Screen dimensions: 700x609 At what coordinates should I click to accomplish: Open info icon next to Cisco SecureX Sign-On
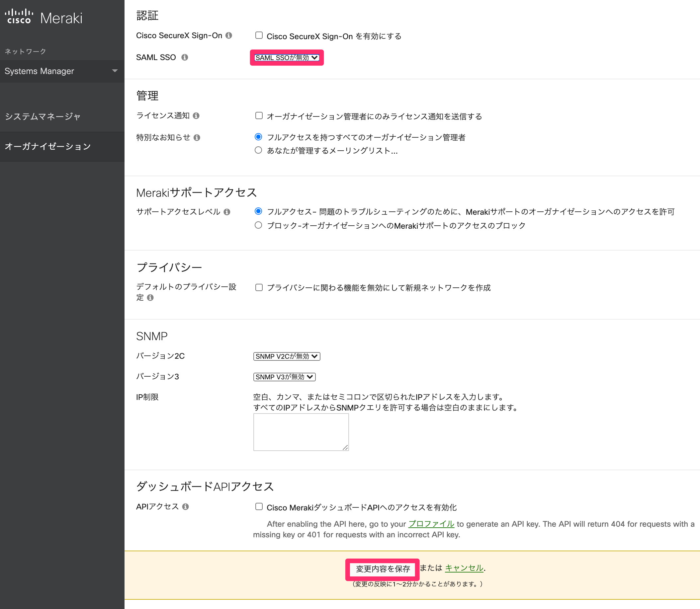(x=229, y=36)
